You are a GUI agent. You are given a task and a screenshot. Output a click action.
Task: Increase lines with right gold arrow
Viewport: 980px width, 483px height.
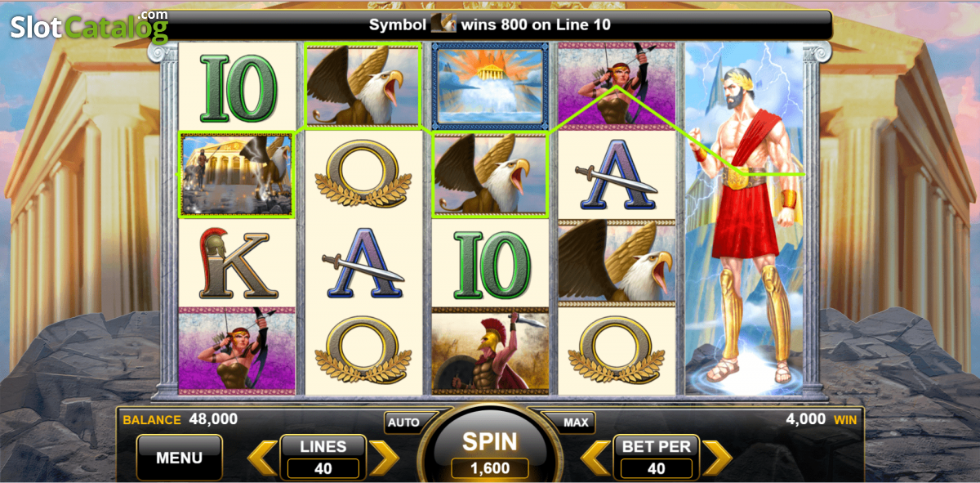click(x=382, y=458)
